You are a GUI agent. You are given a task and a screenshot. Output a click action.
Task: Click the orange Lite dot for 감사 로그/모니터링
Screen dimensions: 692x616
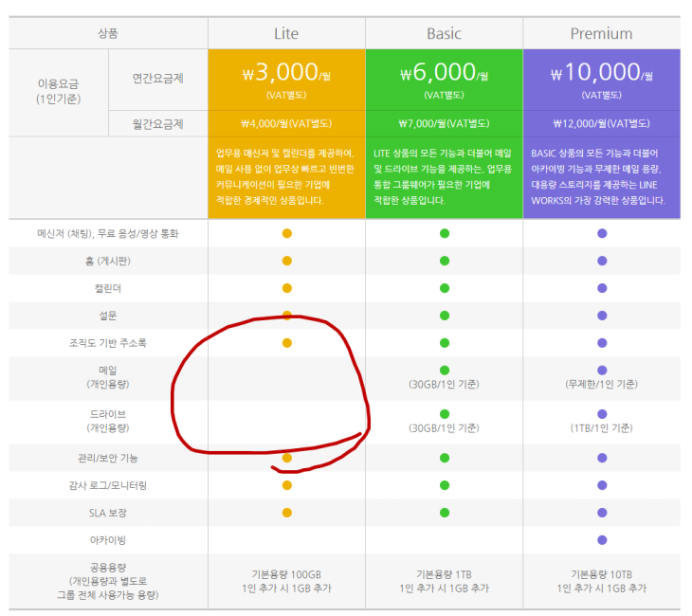[x=287, y=485]
